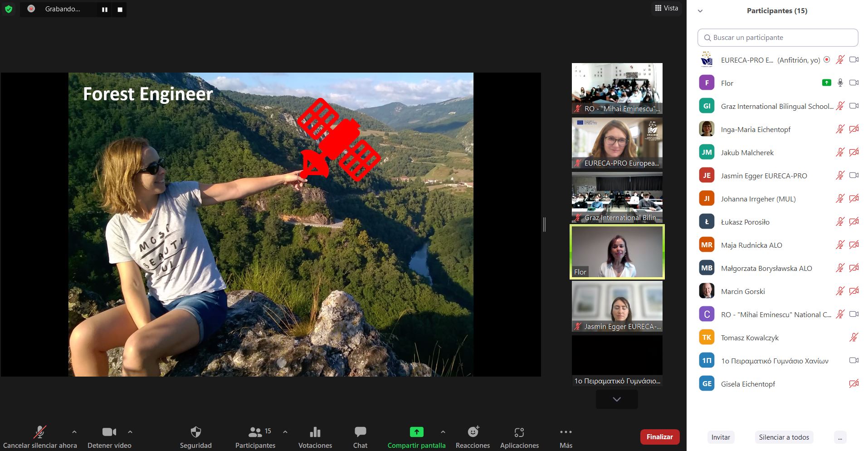The height and width of the screenshot is (451, 868).
Task: Open the Chat bubble icon
Action: click(360, 432)
